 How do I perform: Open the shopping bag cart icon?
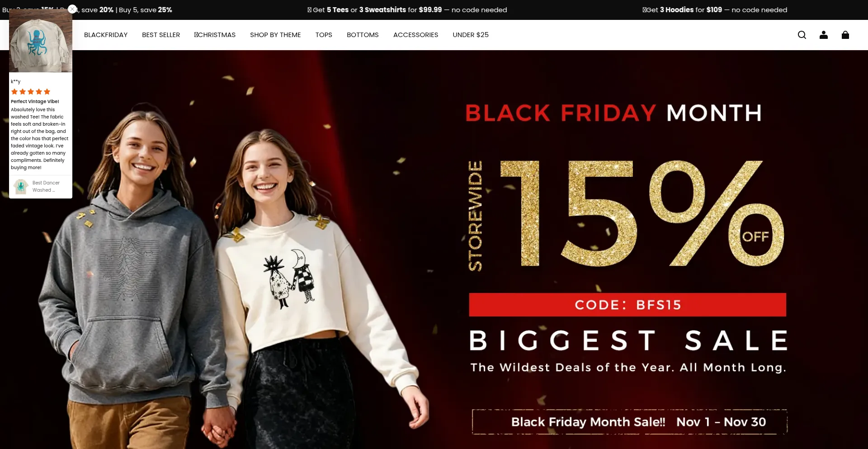[845, 35]
